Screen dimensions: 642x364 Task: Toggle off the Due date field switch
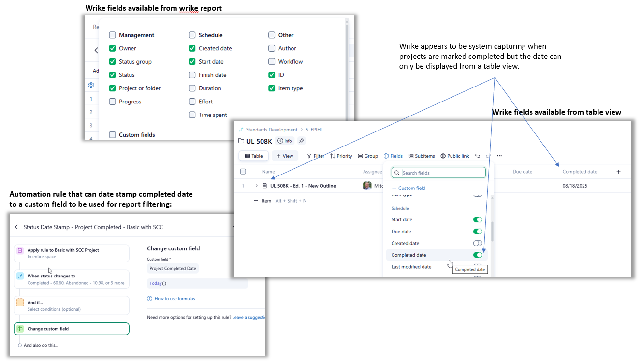478,232
